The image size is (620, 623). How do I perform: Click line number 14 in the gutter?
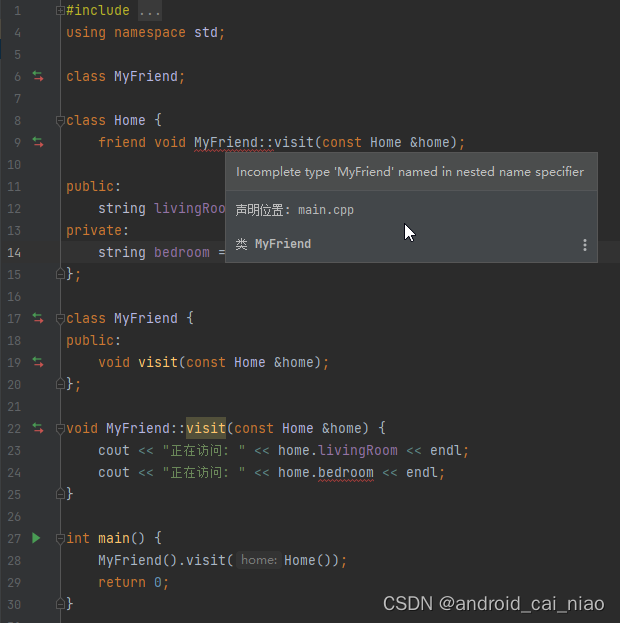(14, 252)
